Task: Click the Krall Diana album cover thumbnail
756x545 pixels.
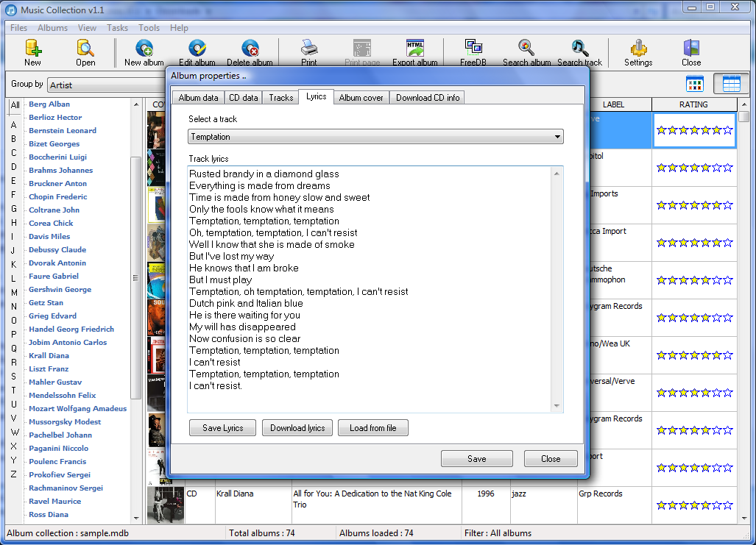Action: tap(166, 505)
